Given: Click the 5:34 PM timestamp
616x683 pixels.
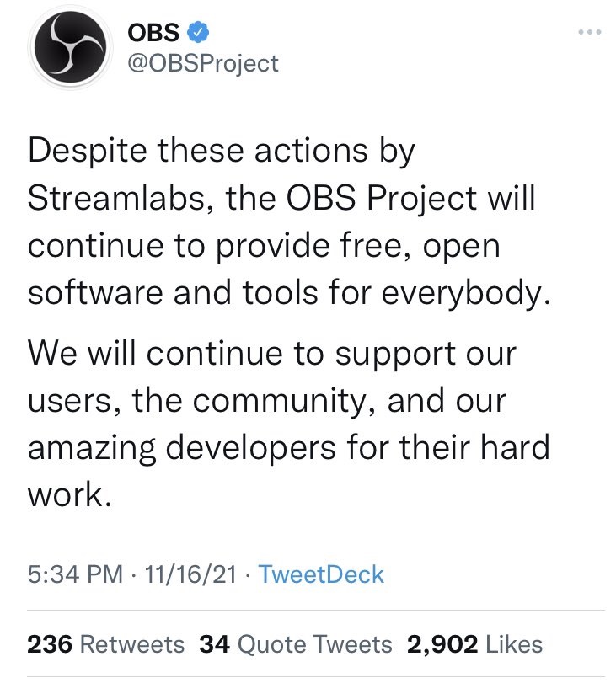Looking at the screenshot, I should (75, 574).
